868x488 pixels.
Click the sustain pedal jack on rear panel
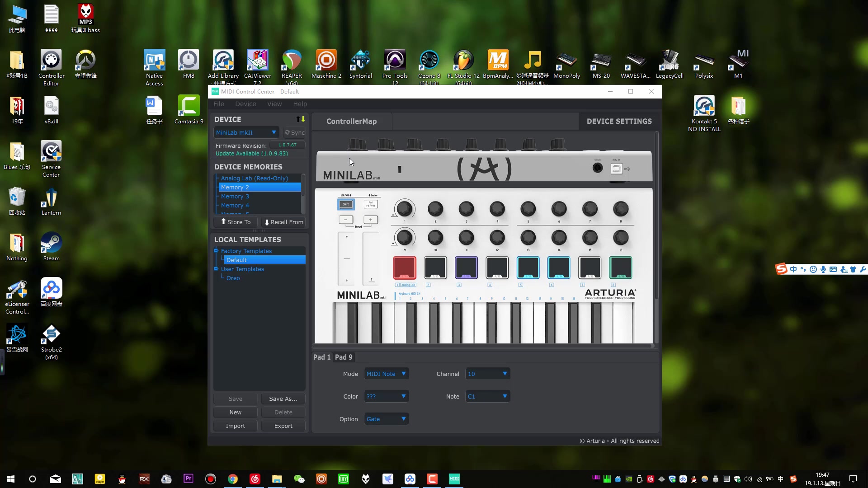pyautogui.click(x=598, y=168)
